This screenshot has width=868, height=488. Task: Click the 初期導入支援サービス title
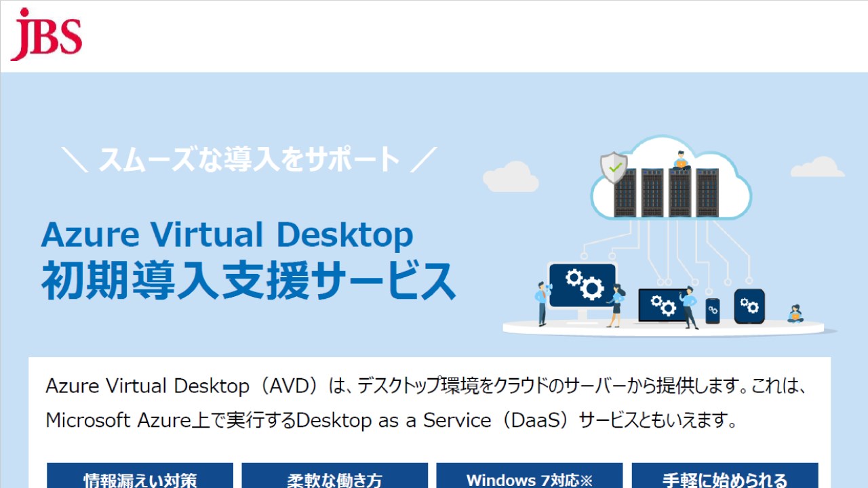coord(248,281)
